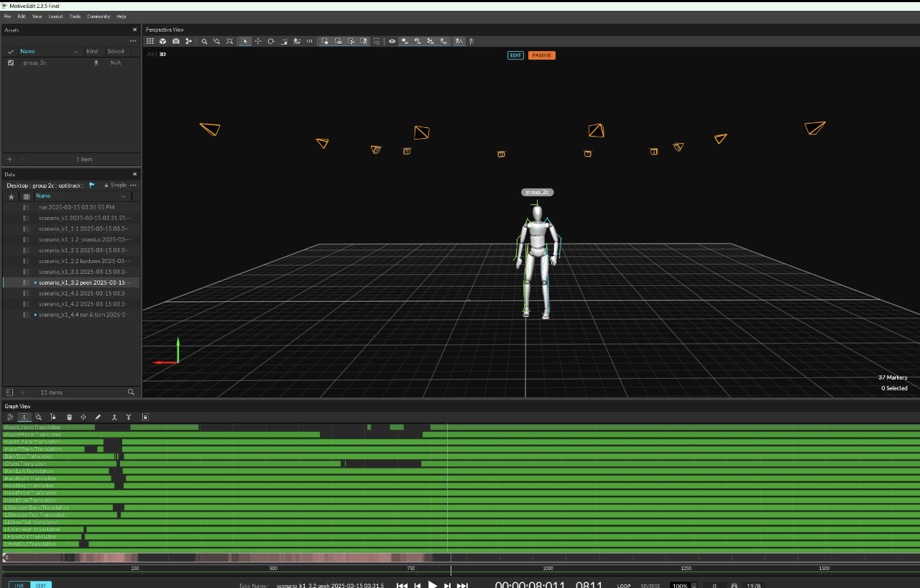Switch to LIVE mode
The width and height of the screenshot is (920, 588).
click(x=19, y=585)
